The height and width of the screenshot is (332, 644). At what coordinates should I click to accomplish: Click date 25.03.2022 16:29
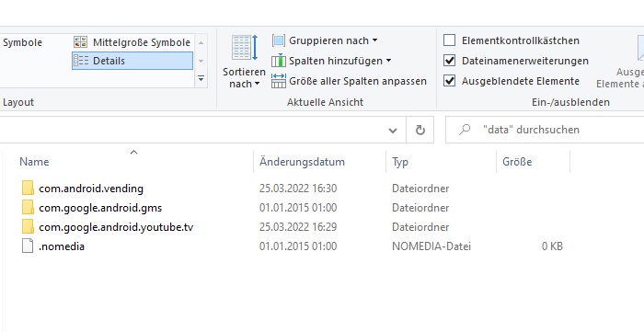click(x=298, y=227)
